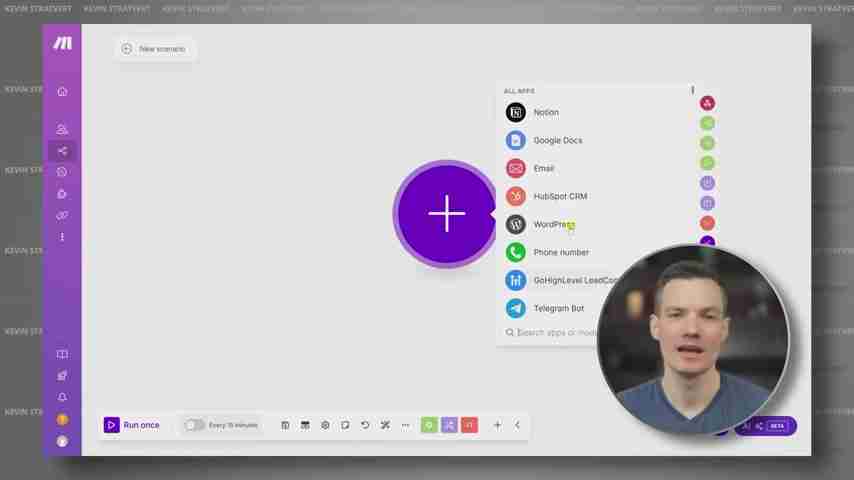Click the blue GoHighLevel logo icon
This screenshot has height=480, width=854.
(x=515, y=281)
